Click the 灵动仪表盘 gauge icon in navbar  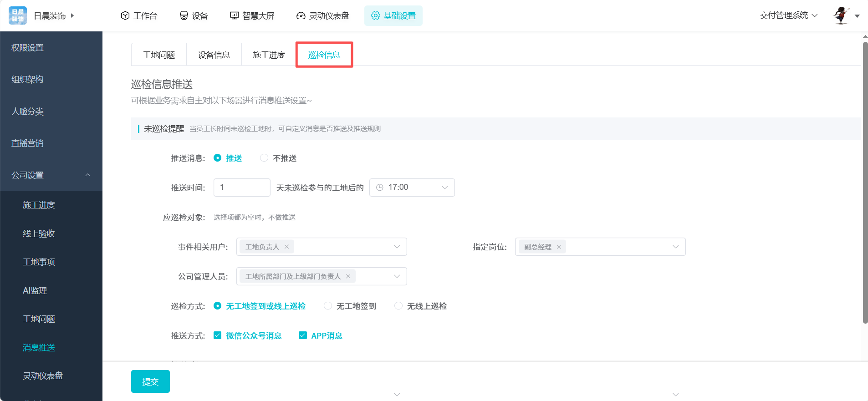[301, 16]
